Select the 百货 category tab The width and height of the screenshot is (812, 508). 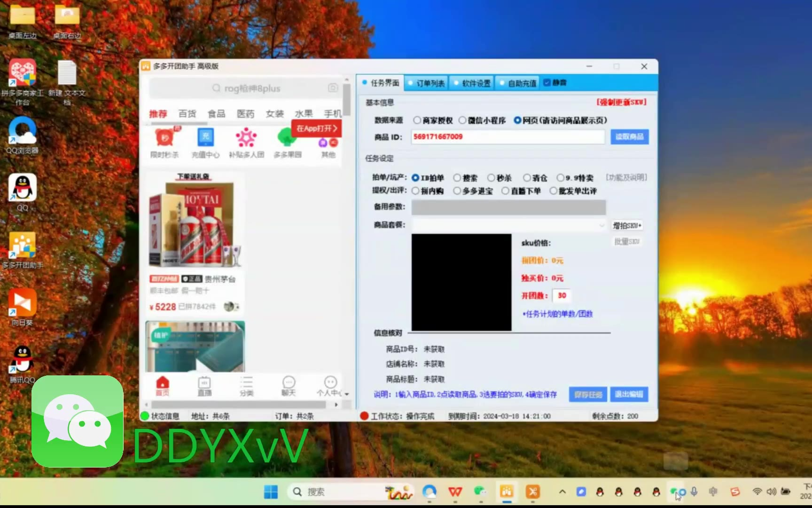click(x=187, y=114)
